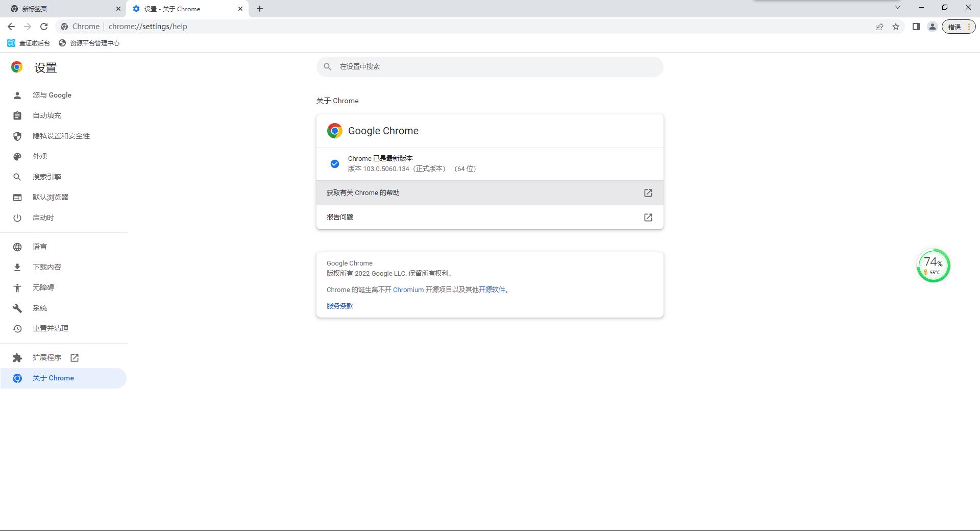
Task: Open the 开源软件 link
Action: pos(492,289)
